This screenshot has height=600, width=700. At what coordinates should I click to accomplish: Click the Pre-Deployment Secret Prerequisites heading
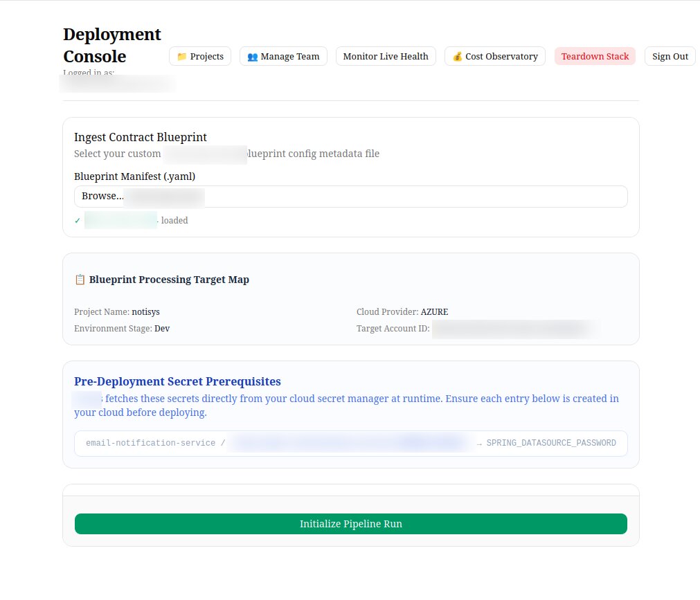(x=177, y=381)
